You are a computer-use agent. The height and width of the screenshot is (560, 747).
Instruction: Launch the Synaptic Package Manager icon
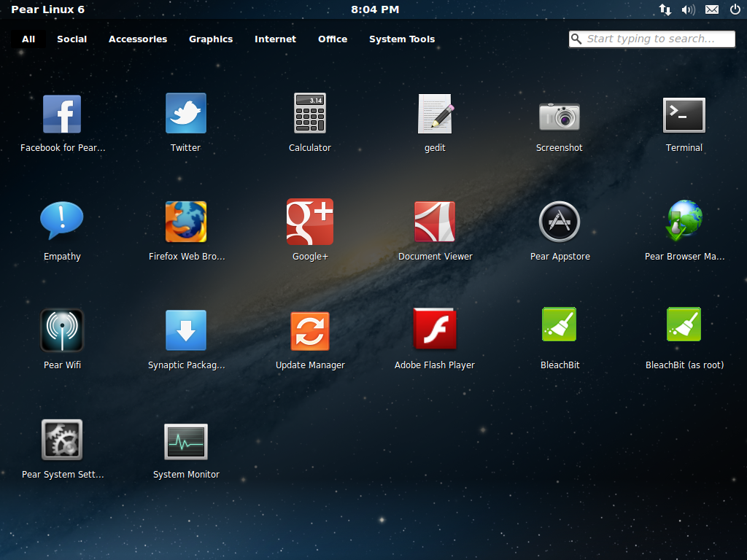pyautogui.click(x=186, y=330)
